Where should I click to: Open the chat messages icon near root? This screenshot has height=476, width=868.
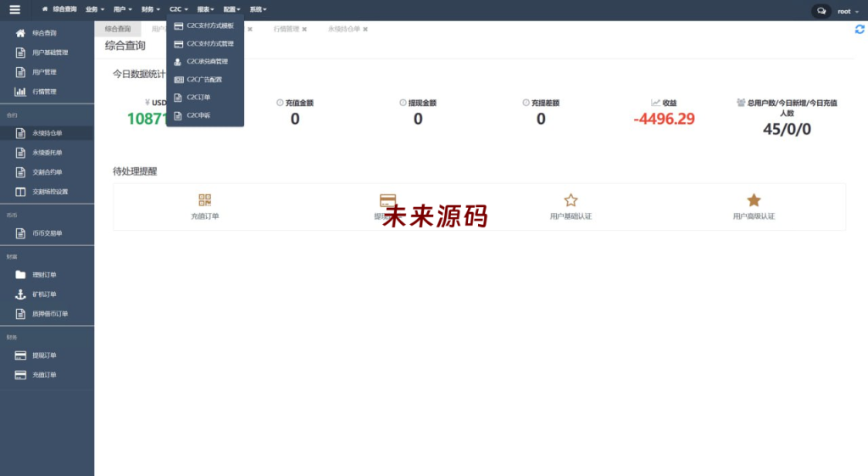coord(821,11)
